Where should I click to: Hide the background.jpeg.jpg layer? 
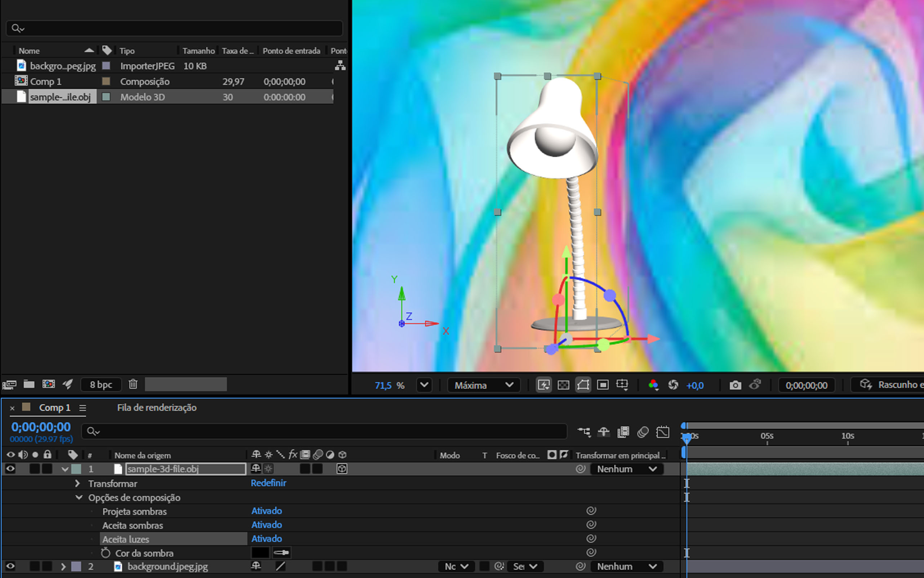pos(10,566)
